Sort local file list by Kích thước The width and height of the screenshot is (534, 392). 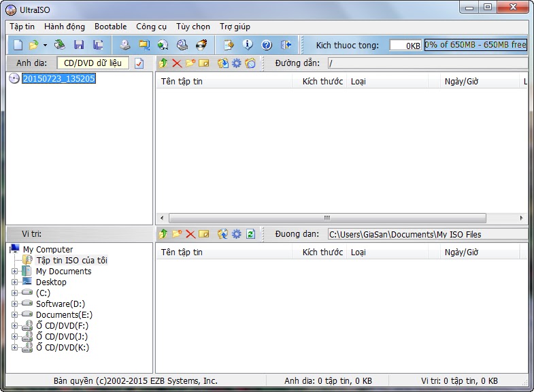pyautogui.click(x=320, y=252)
